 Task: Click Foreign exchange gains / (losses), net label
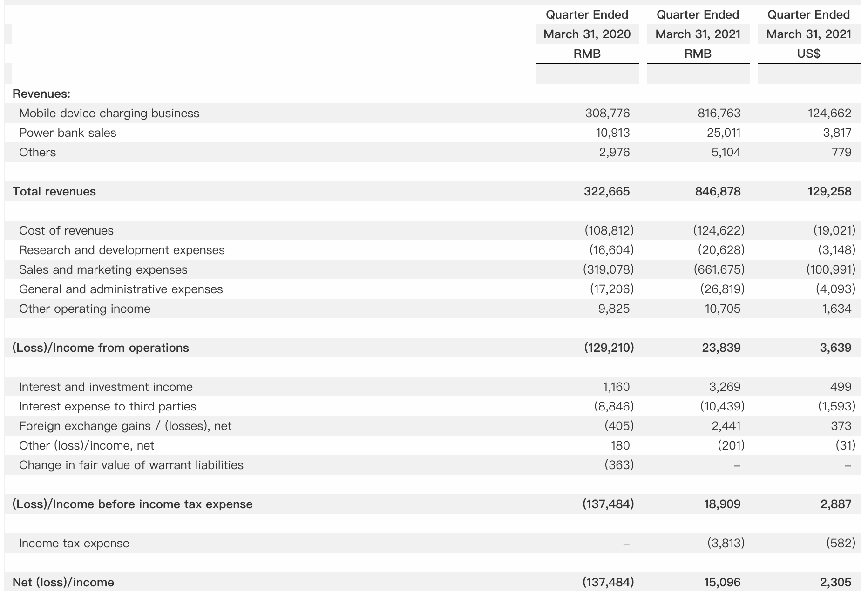[x=125, y=426]
